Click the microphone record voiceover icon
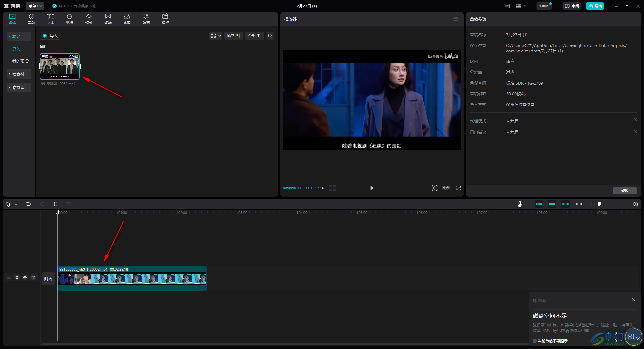 click(x=520, y=204)
